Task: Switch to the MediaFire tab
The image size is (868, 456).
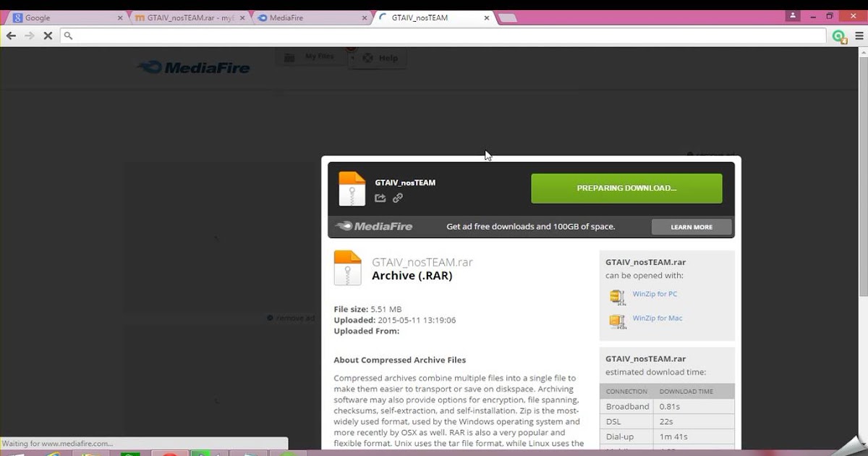Action: [x=311, y=18]
